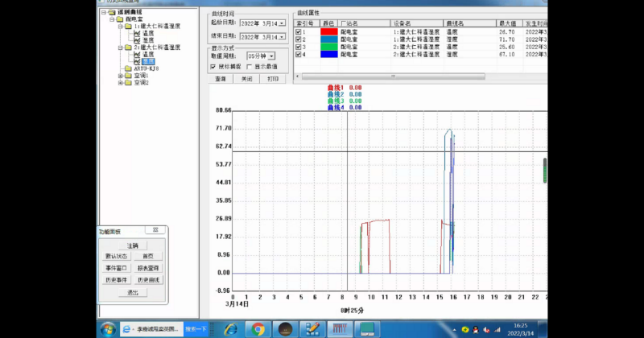
Task: Click the network signal tray icon
Action: tap(497, 330)
